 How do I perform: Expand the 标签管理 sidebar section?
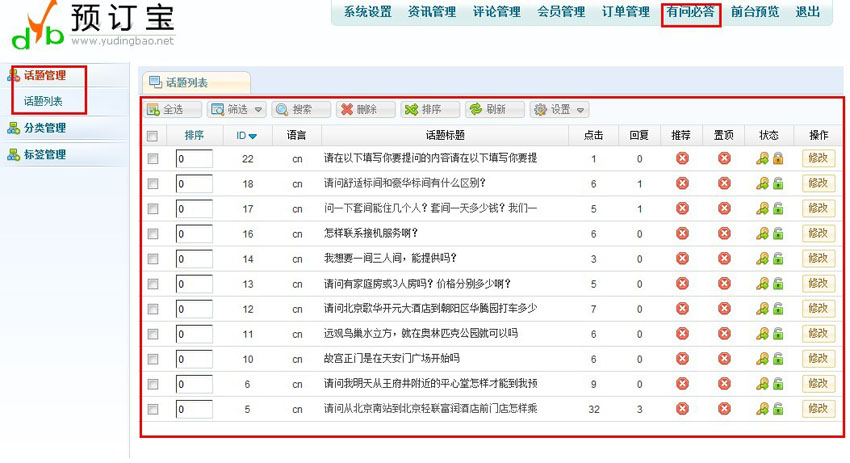tap(45, 155)
